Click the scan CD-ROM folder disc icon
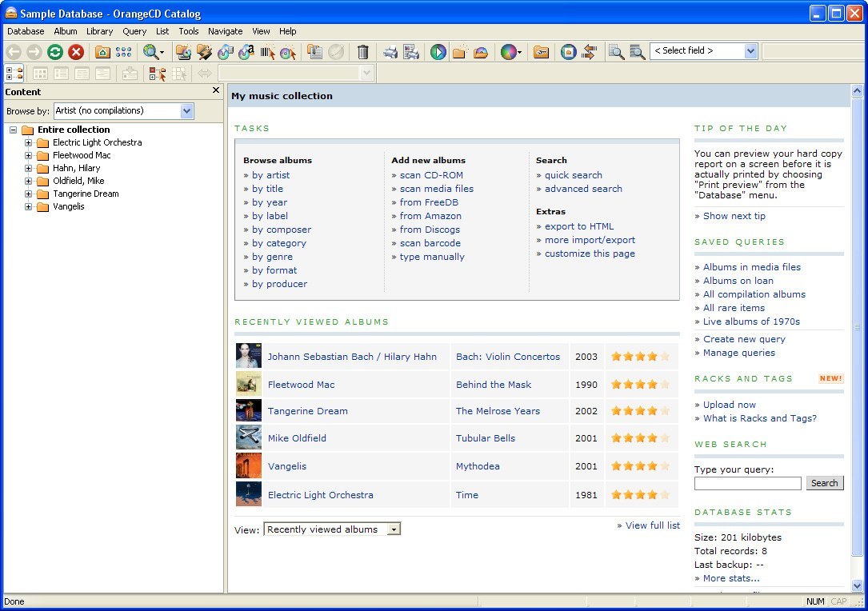The height and width of the screenshot is (611, 868). pyautogui.click(x=183, y=52)
